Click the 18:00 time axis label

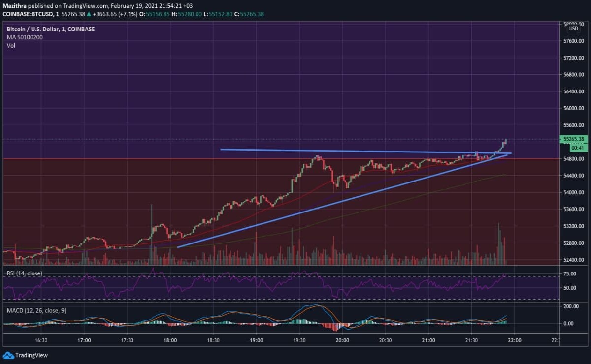pos(170,340)
